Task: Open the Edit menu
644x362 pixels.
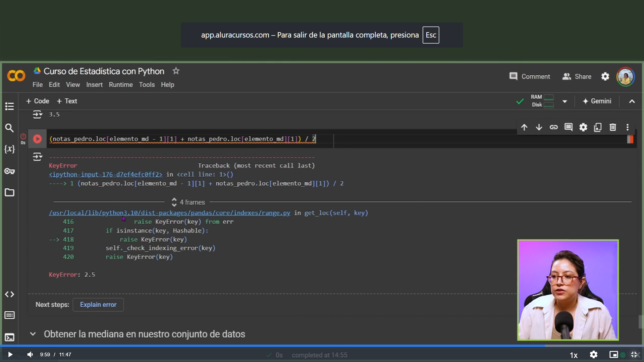Action: click(x=54, y=85)
